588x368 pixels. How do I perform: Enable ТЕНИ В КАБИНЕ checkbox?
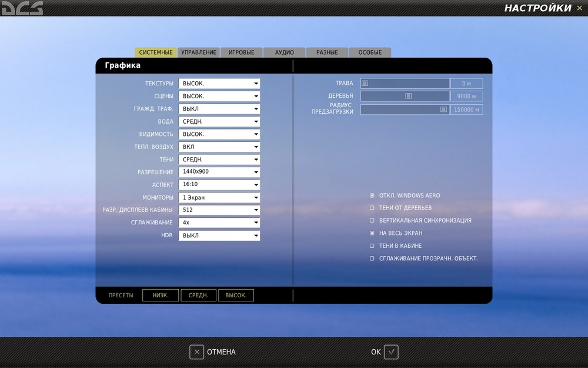[x=372, y=246]
